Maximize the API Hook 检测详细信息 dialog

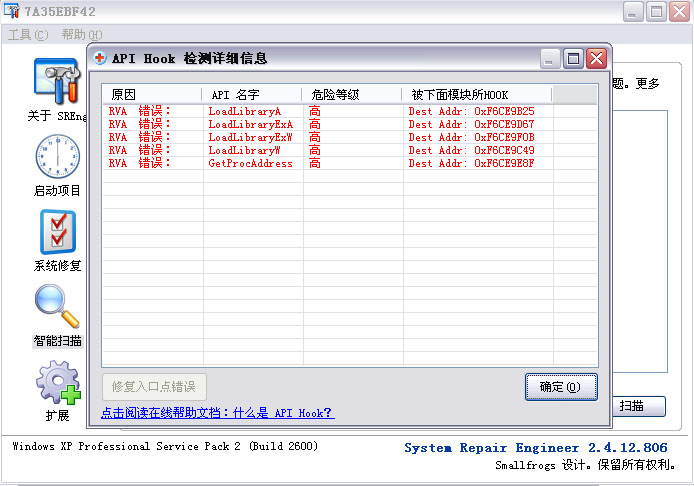point(573,58)
